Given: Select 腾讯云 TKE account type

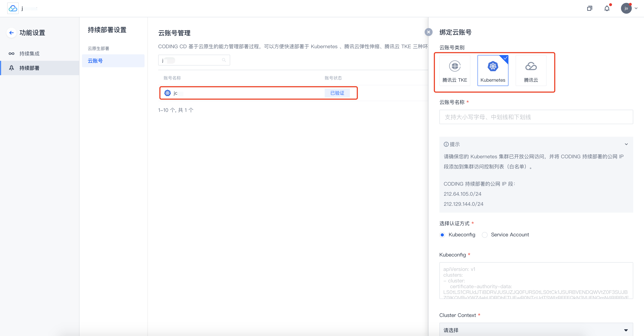Looking at the screenshot, I should pyautogui.click(x=455, y=71).
